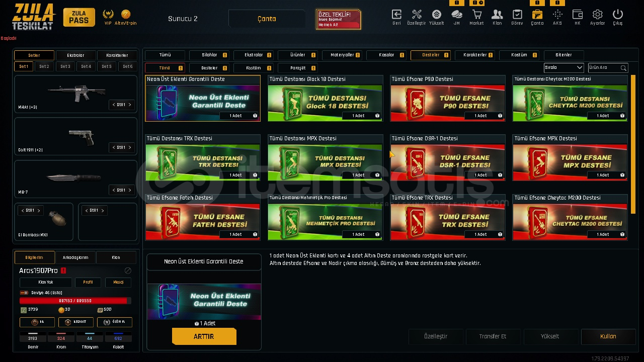Open the Sırala sort dropdown
This screenshot has width=644, height=362.
pyautogui.click(x=563, y=67)
